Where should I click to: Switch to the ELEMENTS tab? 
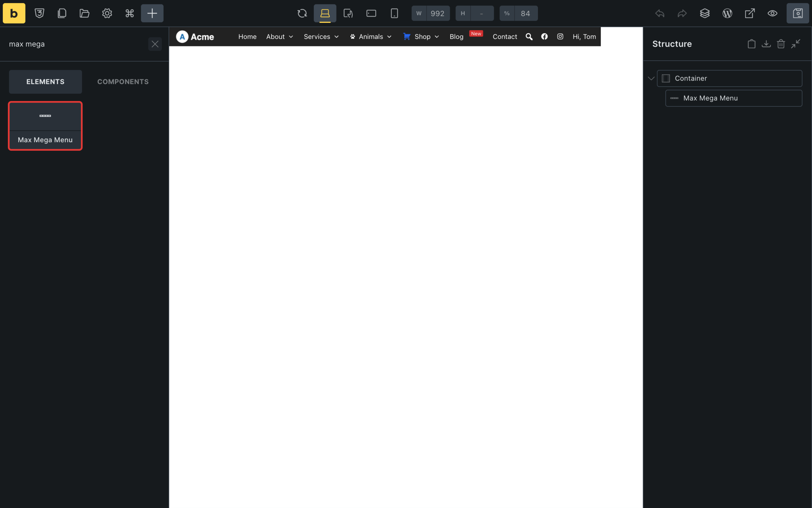pos(45,82)
